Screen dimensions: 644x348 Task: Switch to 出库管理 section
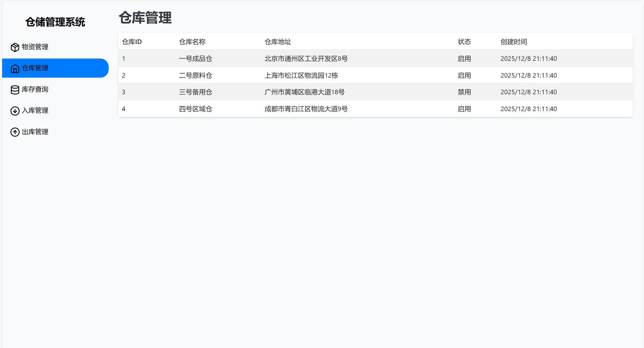35,132
